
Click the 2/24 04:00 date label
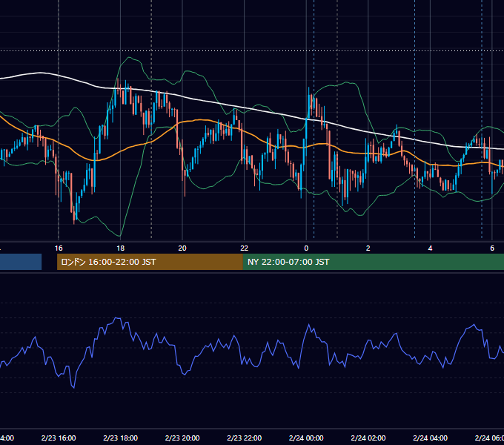coord(430,438)
